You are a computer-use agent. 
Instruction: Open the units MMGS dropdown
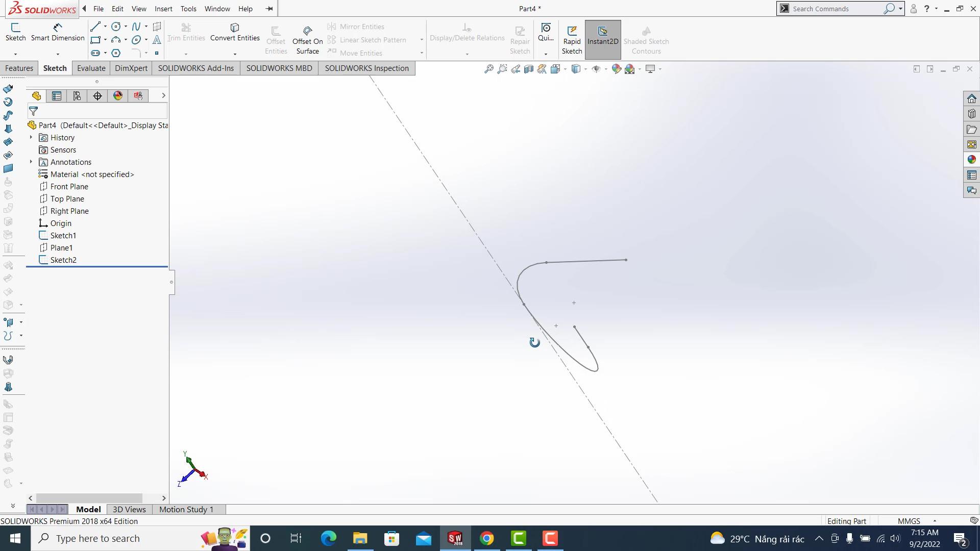point(935,521)
